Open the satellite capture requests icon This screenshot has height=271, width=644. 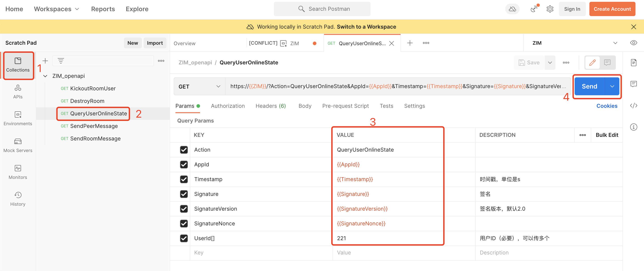click(x=534, y=9)
